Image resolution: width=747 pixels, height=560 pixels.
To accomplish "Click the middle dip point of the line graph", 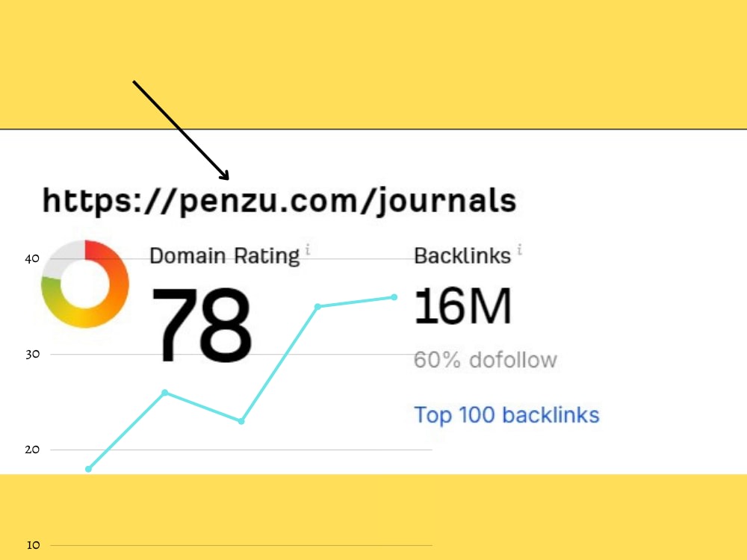I will tap(241, 421).
